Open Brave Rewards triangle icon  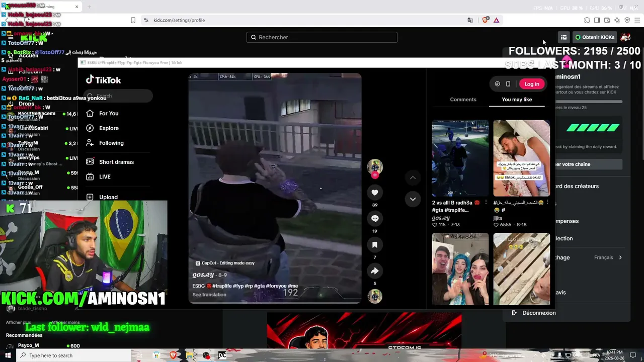pos(497,20)
